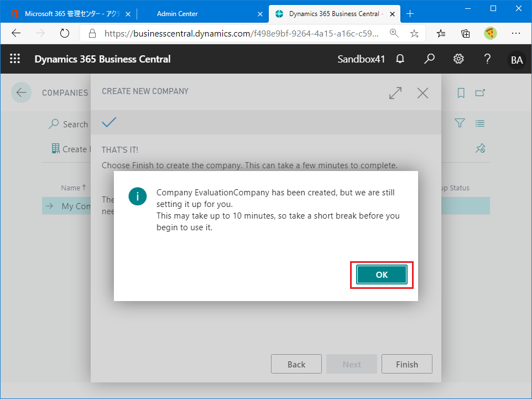Open the settings gear menu
The image size is (532, 399).
point(458,59)
